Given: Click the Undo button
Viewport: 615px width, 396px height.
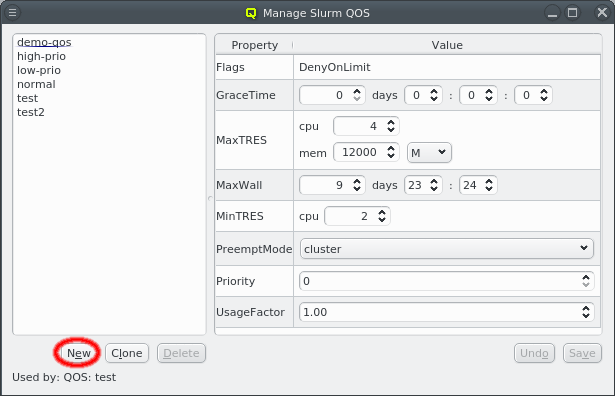Looking at the screenshot, I should coord(534,353).
